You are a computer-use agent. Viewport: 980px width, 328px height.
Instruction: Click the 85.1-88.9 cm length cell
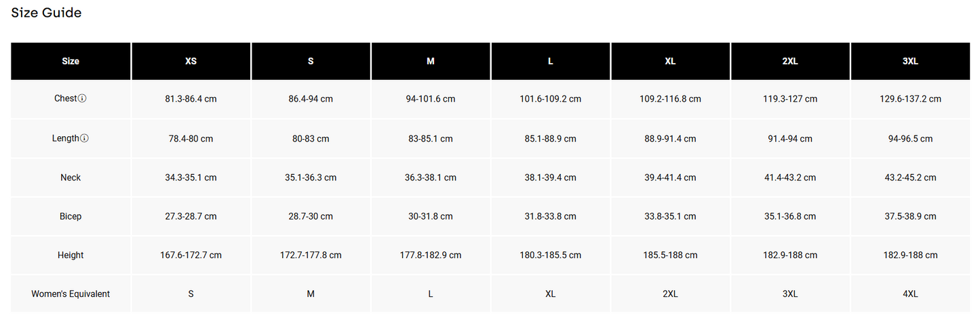pyautogui.click(x=551, y=139)
